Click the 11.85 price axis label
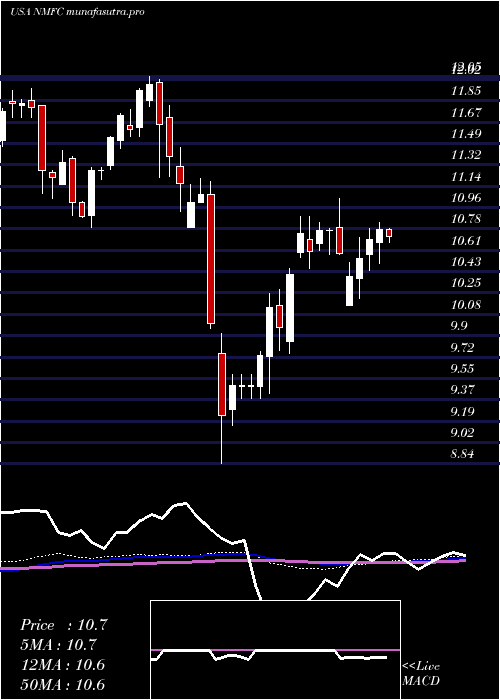 pos(466,92)
